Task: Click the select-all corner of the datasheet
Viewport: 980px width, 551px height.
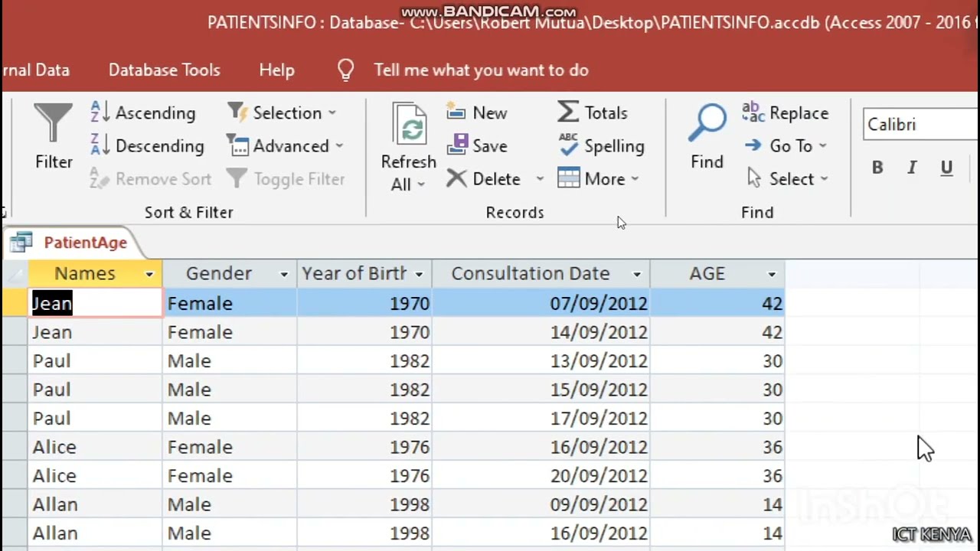Action: 15,274
